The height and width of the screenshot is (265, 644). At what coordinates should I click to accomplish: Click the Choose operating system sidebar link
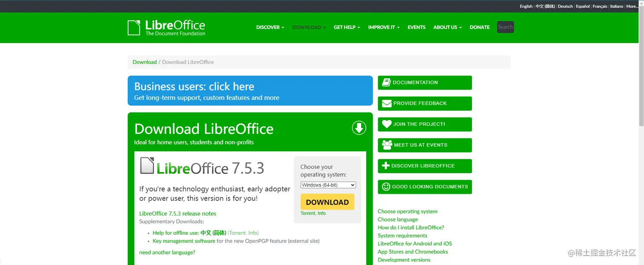coord(408,211)
